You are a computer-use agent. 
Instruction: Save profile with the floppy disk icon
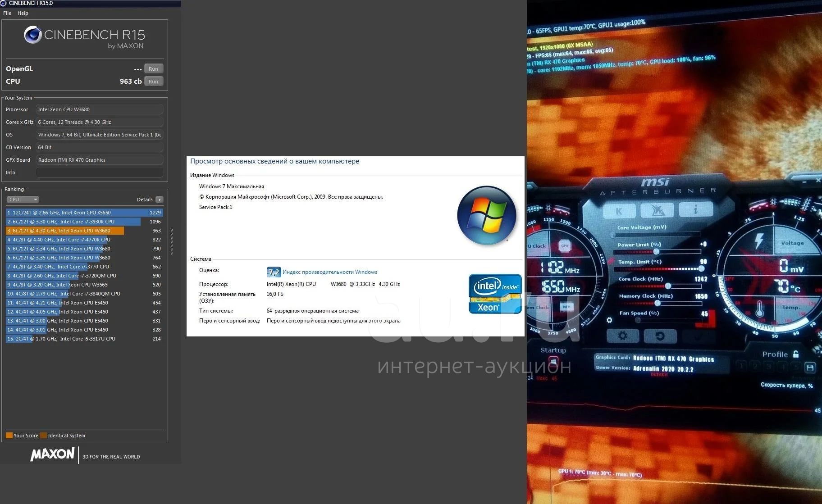coord(810,368)
